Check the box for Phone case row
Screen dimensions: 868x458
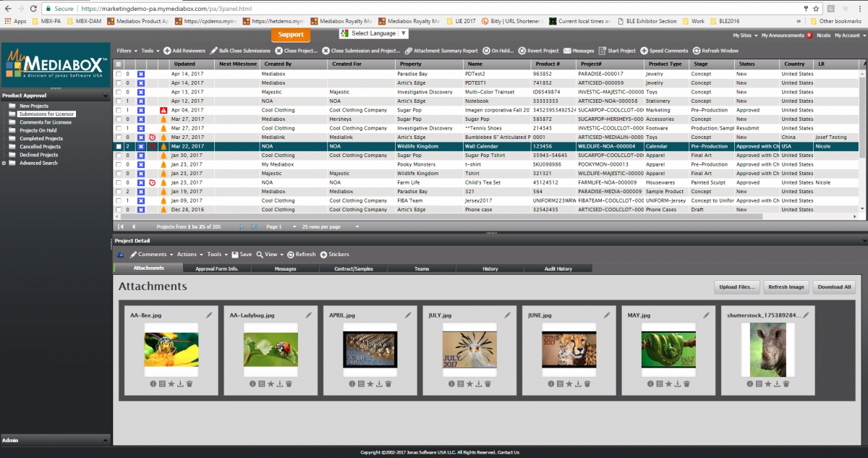pos(119,210)
